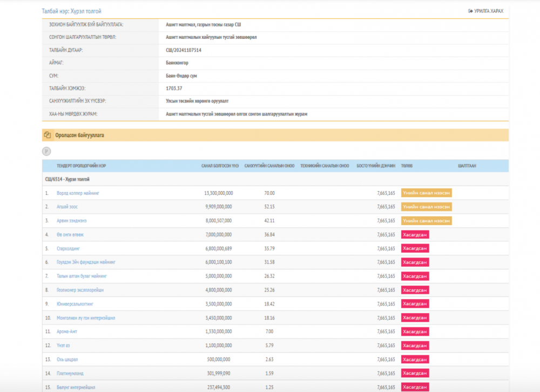Open the Стархолдинг bidder link
The image size is (540, 392).
point(68,248)
